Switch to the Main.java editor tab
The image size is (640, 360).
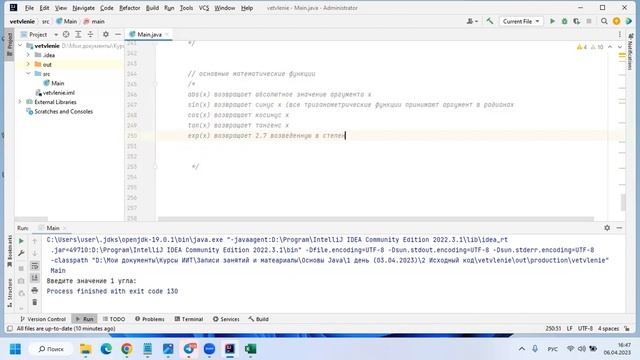click(149, 34)
